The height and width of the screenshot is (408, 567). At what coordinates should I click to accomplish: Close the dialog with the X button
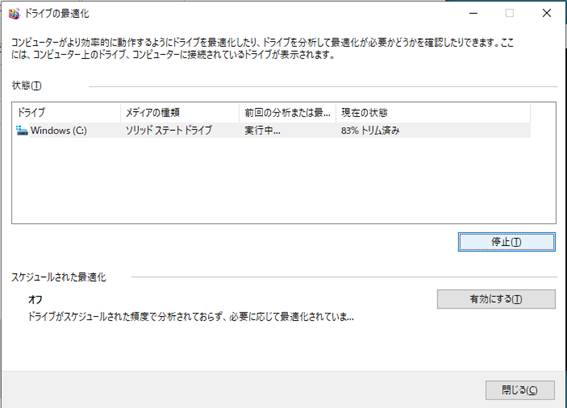[x=547, y=13]
